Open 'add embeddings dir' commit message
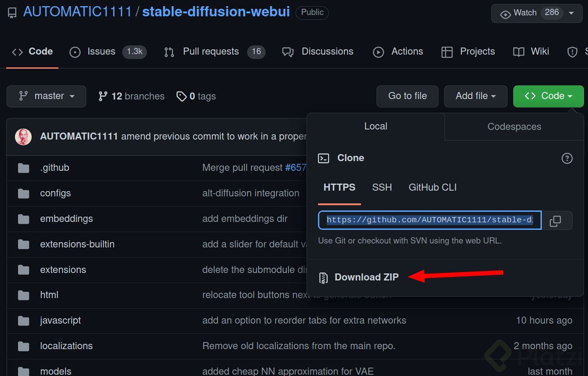 click(245, 219)
